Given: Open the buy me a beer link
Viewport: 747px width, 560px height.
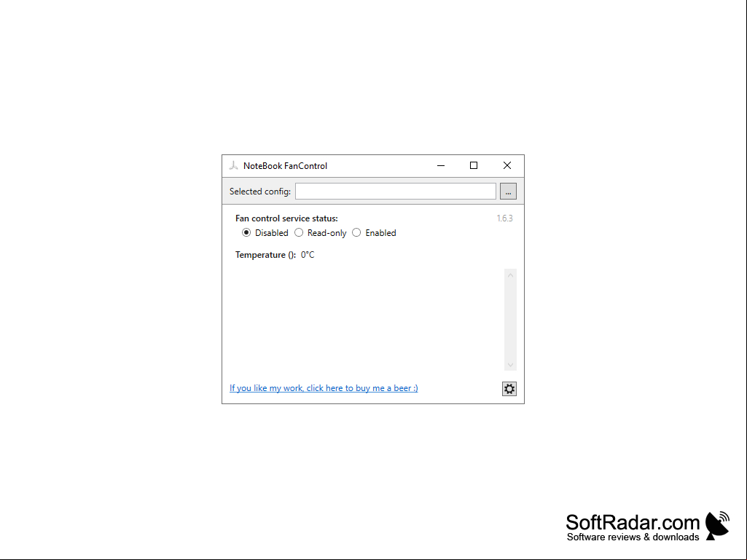Looking at the screenshot, I should (324, 388).
